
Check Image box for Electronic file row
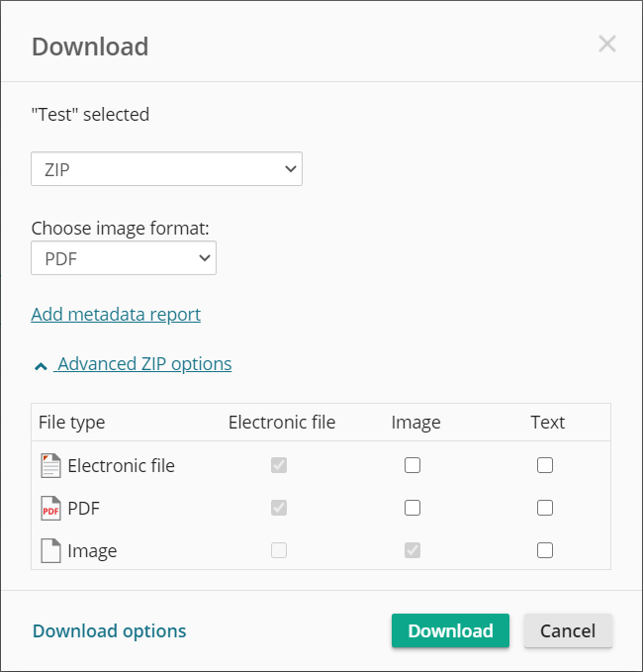413,465
